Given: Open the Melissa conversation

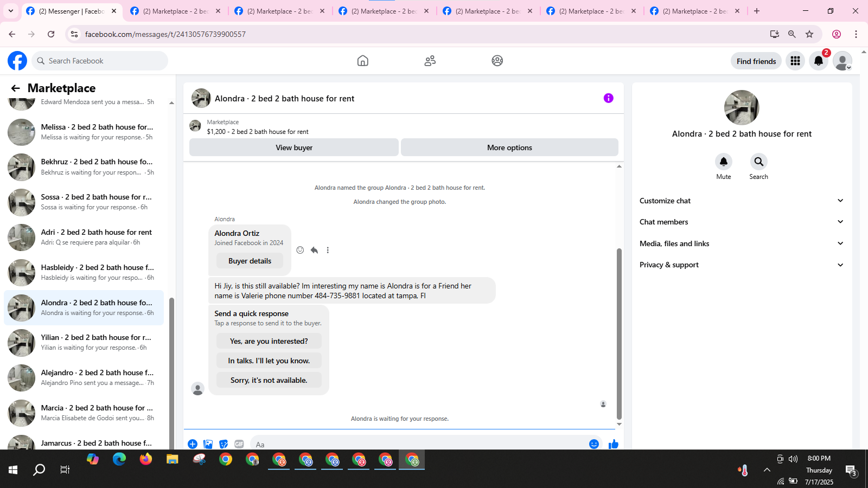Looking at the screenshot, I should (84, 132).
